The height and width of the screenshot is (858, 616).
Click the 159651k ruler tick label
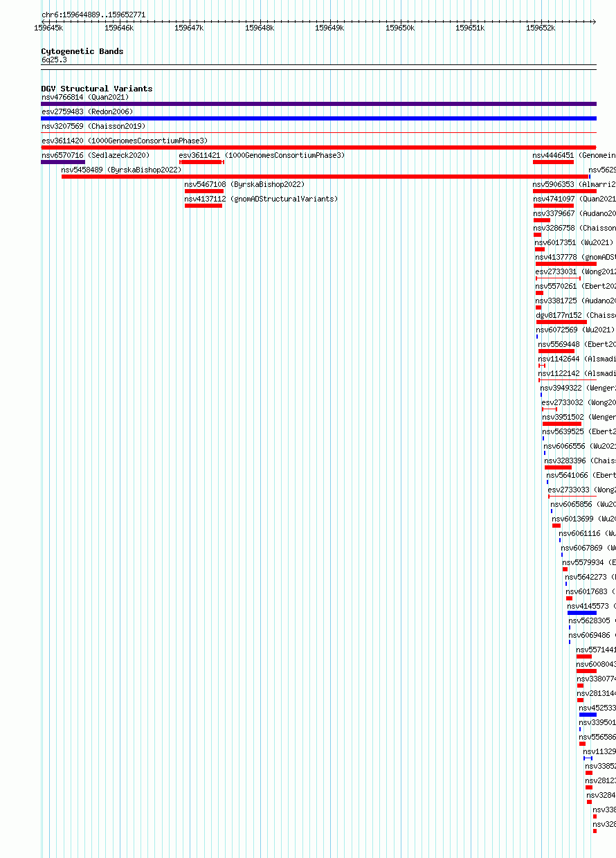pyautogui.click(x=470, y=28)
